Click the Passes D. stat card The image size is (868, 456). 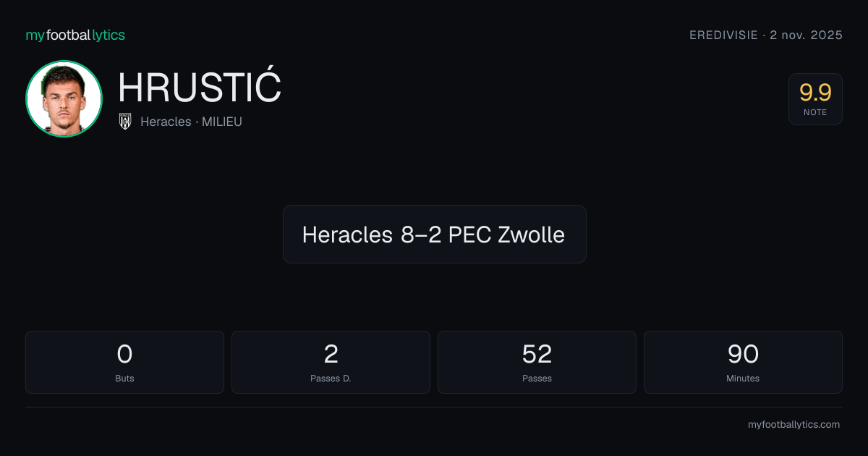[x=331, y=362]
